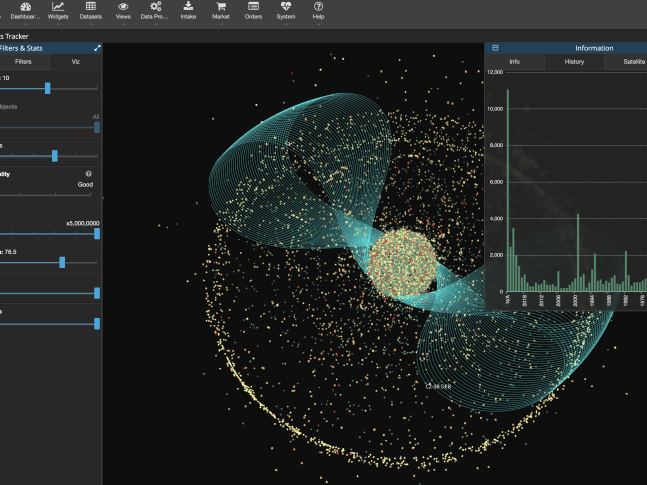
Task: Click the Views eye icon
Action: tap(123, 7)
